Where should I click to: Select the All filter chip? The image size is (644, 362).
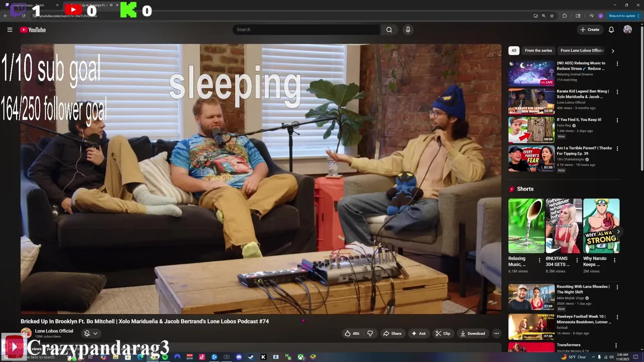514,50
